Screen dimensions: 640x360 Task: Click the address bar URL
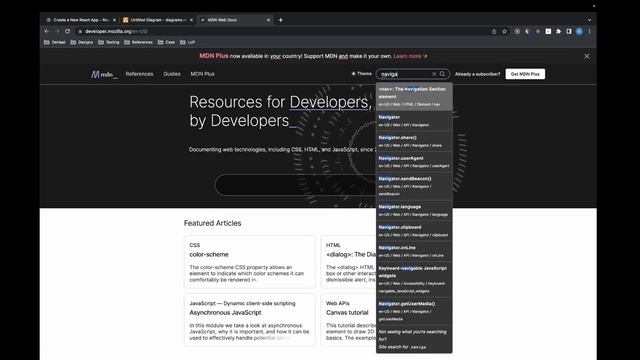click(116, 31)
